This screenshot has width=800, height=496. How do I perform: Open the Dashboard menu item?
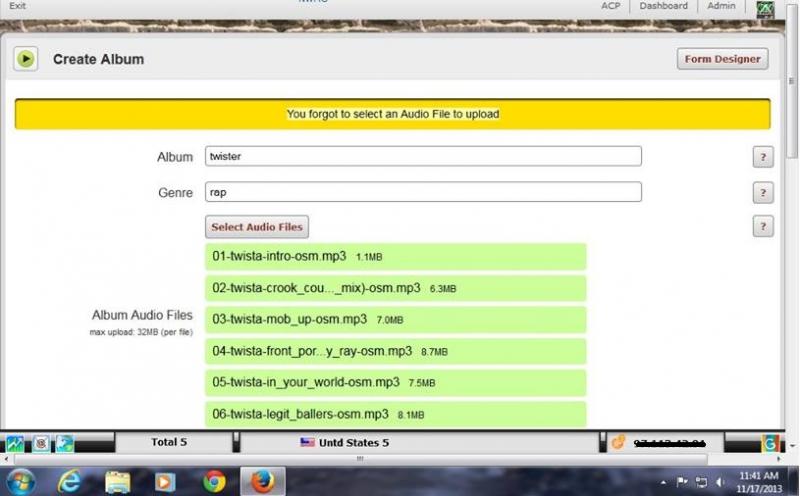[663, 6]
